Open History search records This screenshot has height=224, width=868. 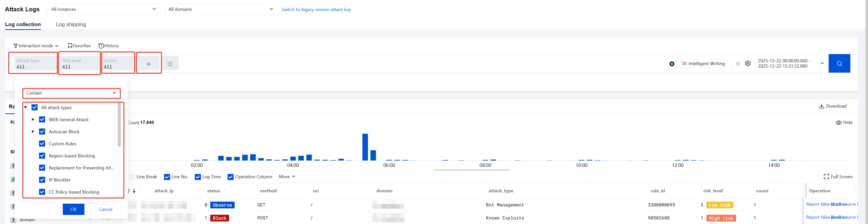(108, 46)
